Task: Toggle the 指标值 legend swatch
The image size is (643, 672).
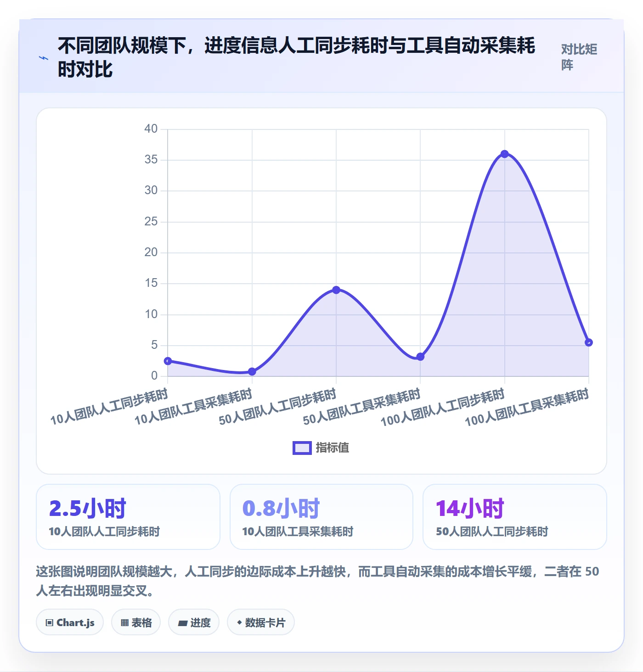Action: (302, 448)
